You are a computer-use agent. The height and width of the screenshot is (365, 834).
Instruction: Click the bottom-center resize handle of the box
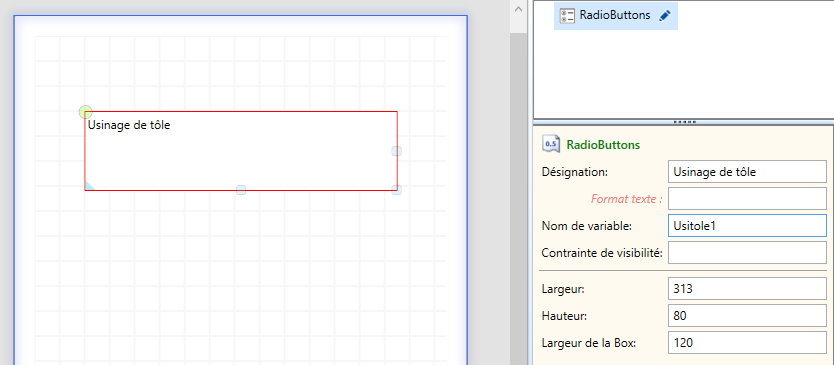(x=241, y=189)
